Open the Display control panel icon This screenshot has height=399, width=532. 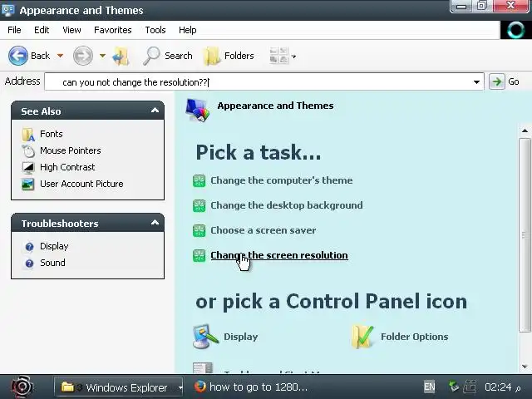[205, 336]
